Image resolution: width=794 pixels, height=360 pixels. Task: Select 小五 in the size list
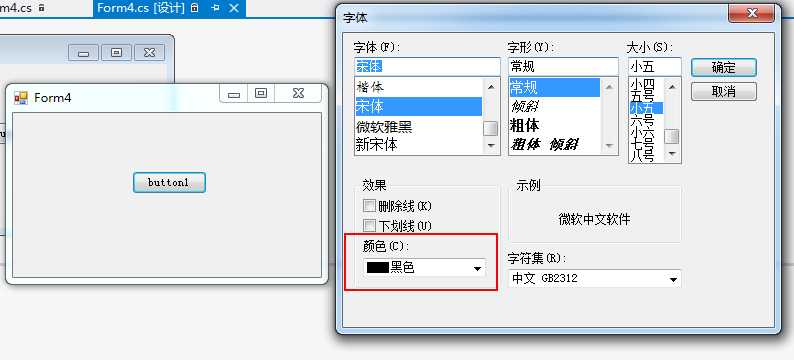[x=646, y=108]
